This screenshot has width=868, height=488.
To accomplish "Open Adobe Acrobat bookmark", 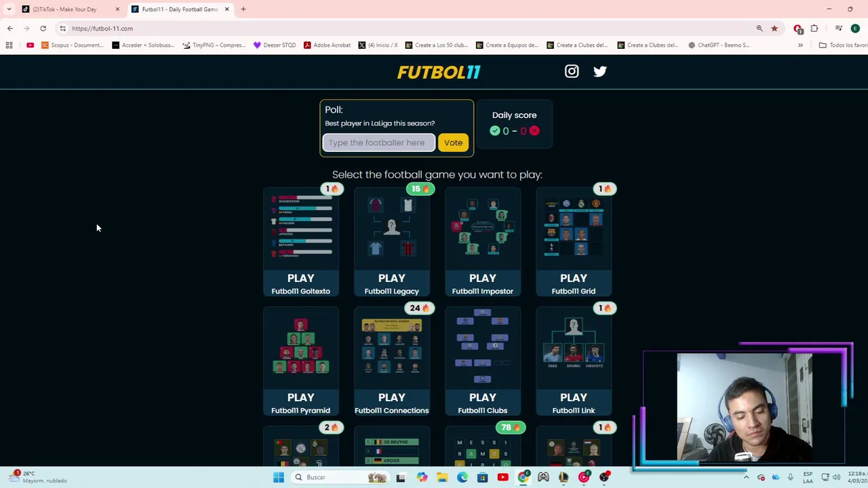I will 327,45.
